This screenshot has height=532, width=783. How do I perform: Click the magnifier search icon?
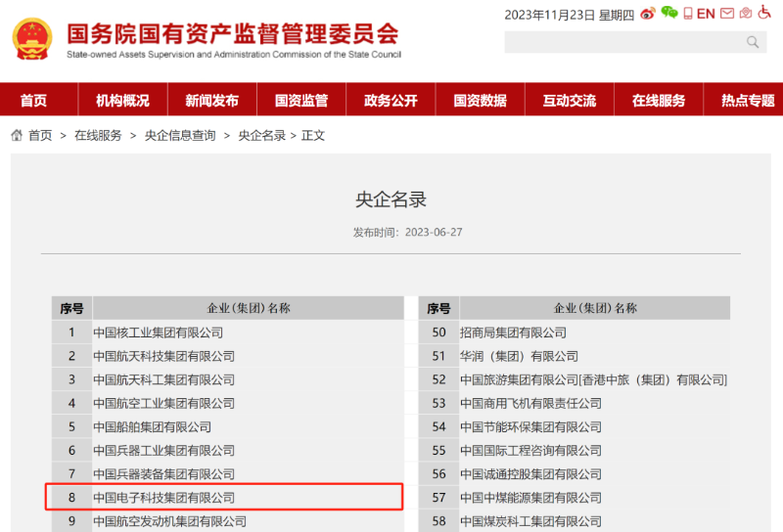[x=753, y=42]
